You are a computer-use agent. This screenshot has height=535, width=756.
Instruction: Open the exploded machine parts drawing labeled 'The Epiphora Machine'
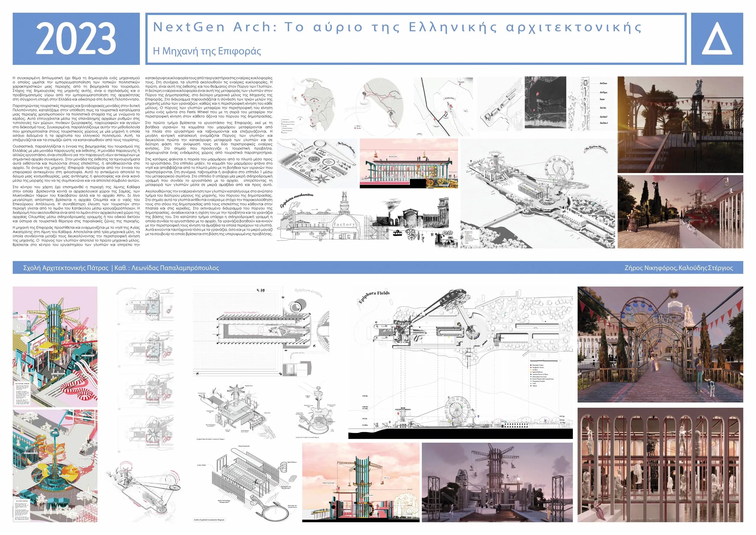pos(317,163)
